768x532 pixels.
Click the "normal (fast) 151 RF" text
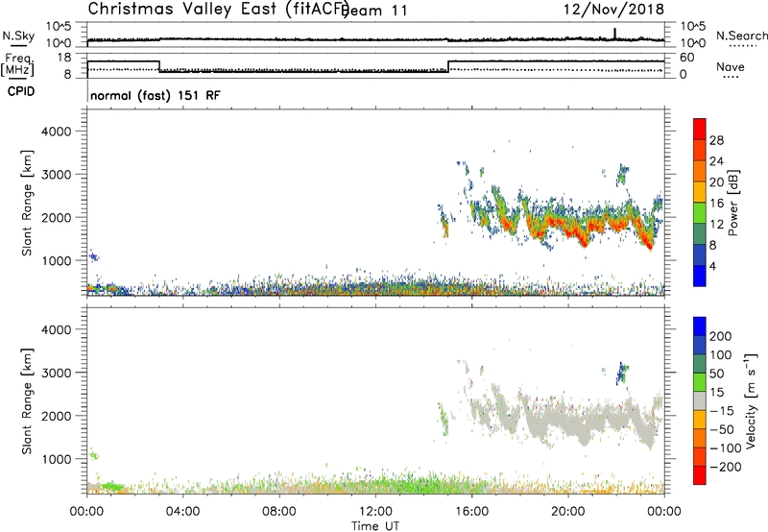tap(156, 95)
